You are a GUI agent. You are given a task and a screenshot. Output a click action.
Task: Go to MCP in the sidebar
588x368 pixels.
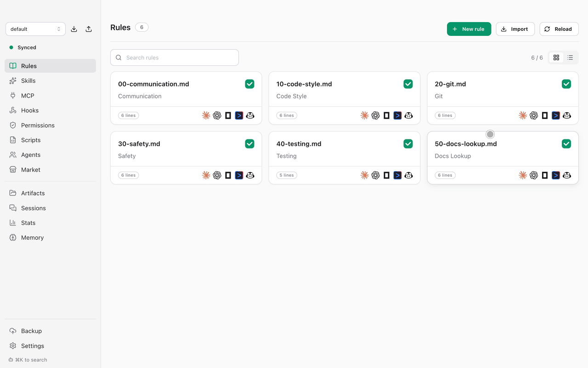[50, 96]
